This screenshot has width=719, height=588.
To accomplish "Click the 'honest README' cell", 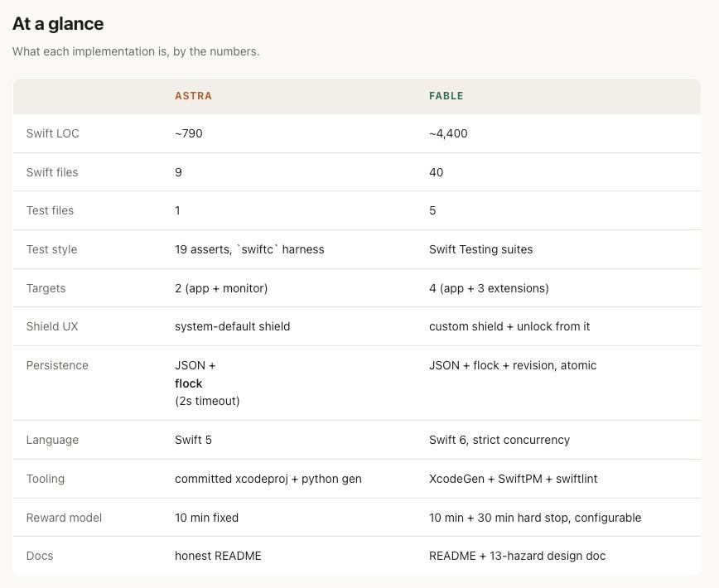I will tap(218, 556).
